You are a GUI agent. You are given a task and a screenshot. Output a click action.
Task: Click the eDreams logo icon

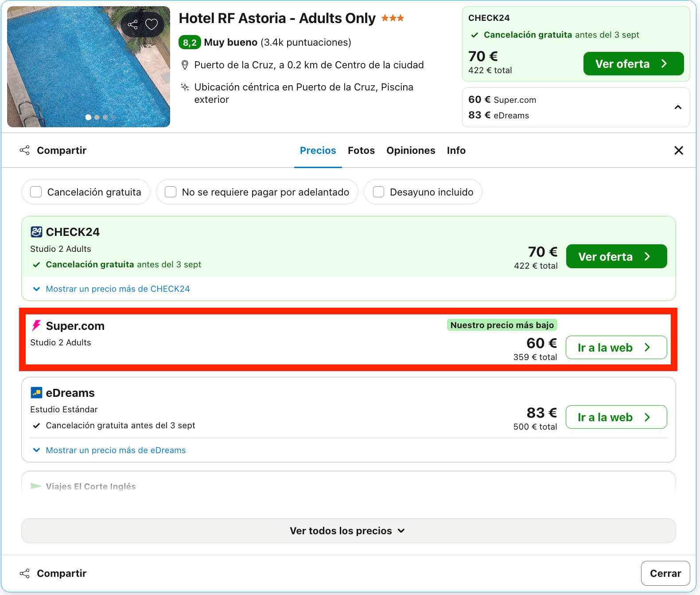tap(36, 393)
